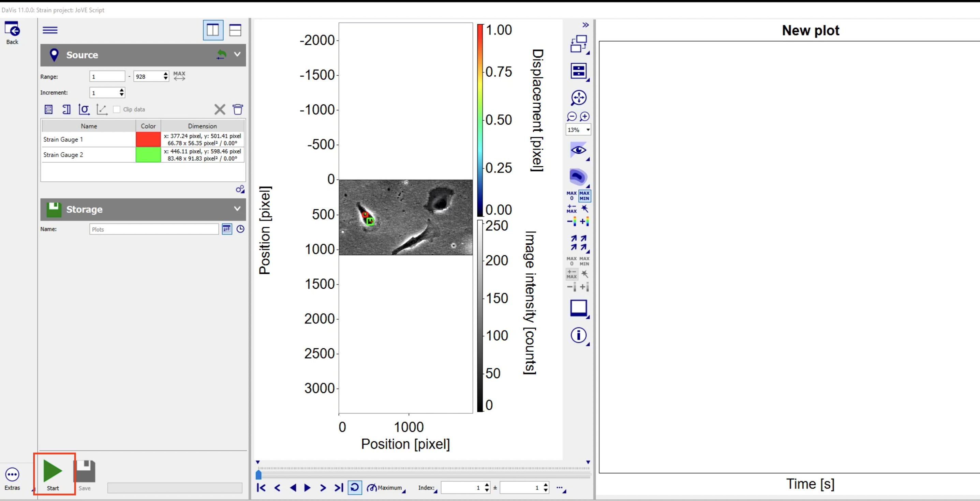Collapse the Source panel chevron
The image size is (980, 501).
pos(237,54)
